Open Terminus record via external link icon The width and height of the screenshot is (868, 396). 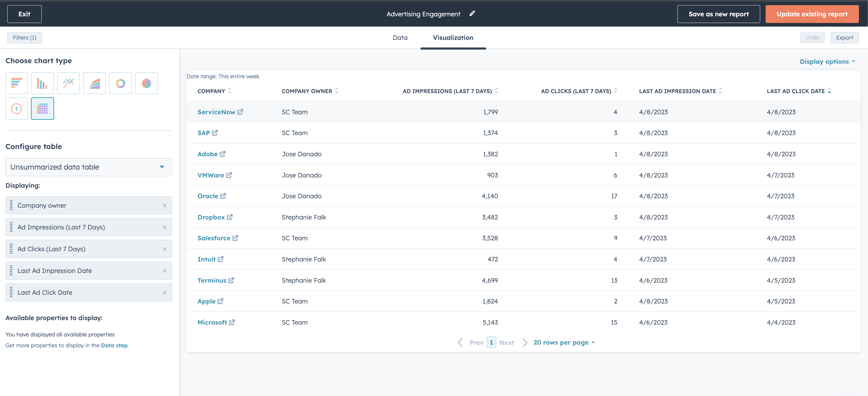click(231, 280)
